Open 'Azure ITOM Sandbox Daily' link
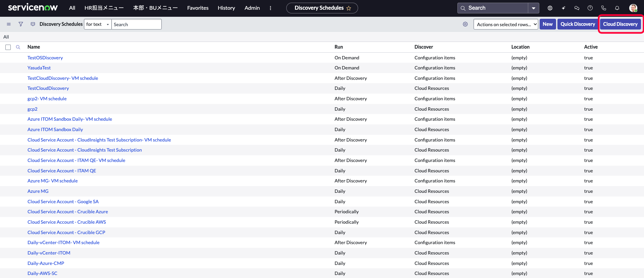This screenshot has width=644, height=278. 55,129
